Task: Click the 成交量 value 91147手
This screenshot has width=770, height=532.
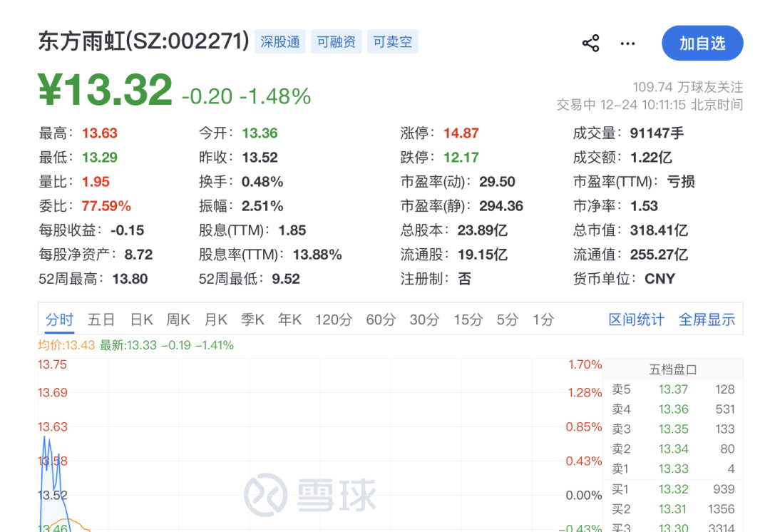Action: click(x=657, y=133)
